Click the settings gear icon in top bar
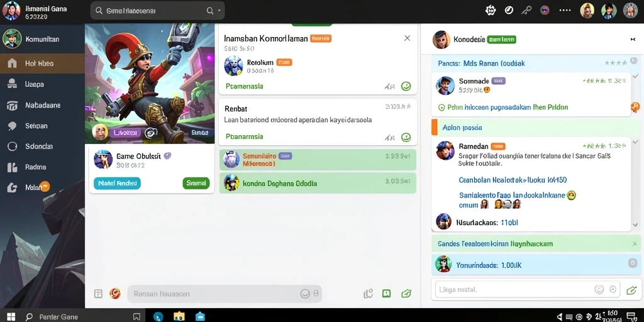Screen dimensions: 644x322 pyautogui.click(x=491, y=10)
